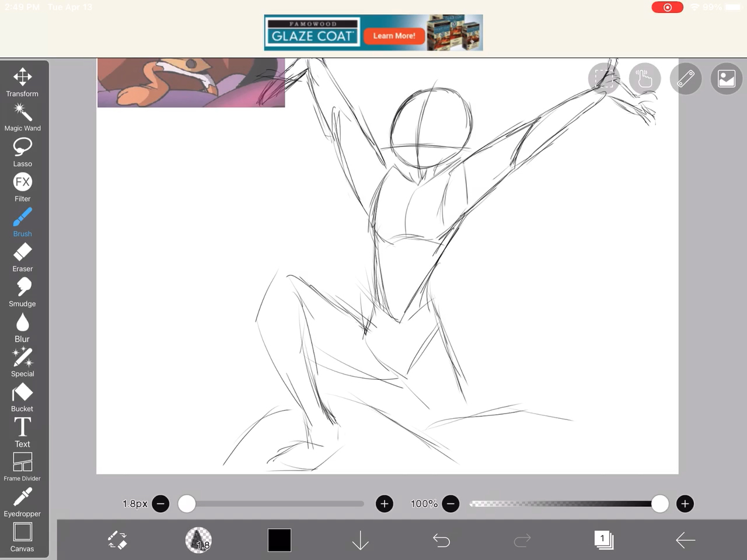Switch to the Eraser tool
The height and width of the screenshot is (560, 747).
[22, 257]
